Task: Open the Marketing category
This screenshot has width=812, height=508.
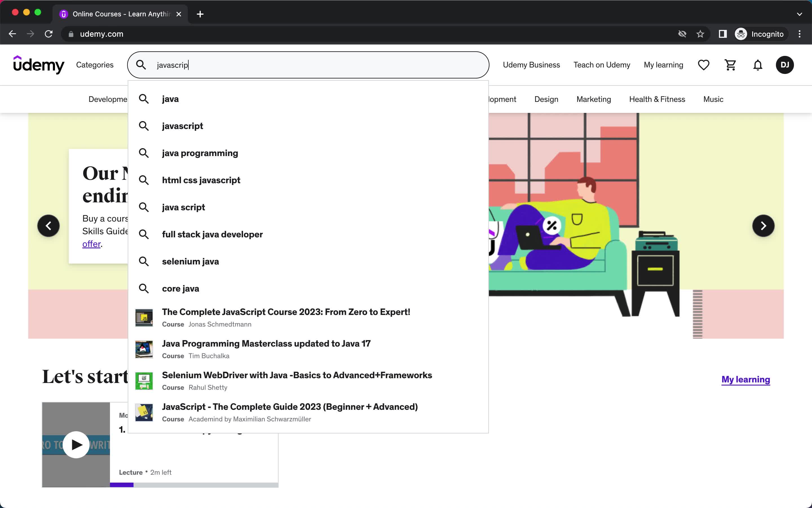Action: 593,99
